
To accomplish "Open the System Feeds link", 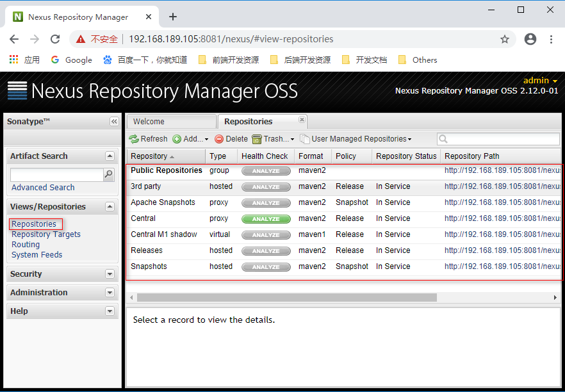I will [37, 255].
